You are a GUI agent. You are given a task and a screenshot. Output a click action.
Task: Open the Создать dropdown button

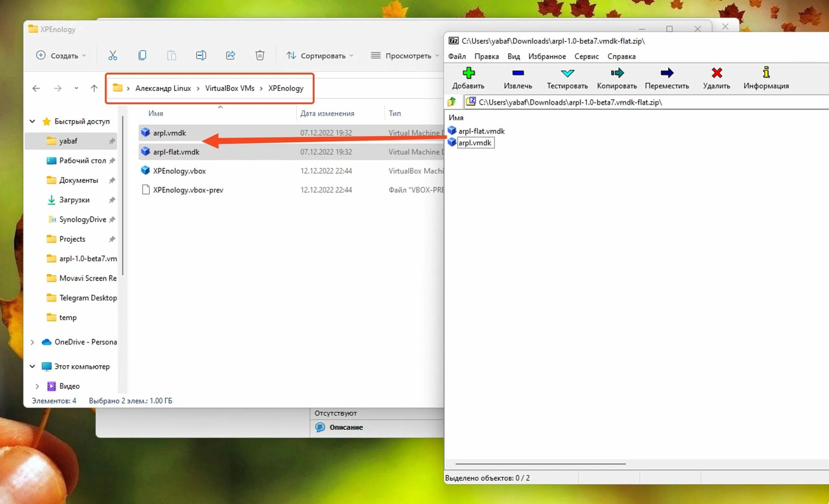coord(61,55)
